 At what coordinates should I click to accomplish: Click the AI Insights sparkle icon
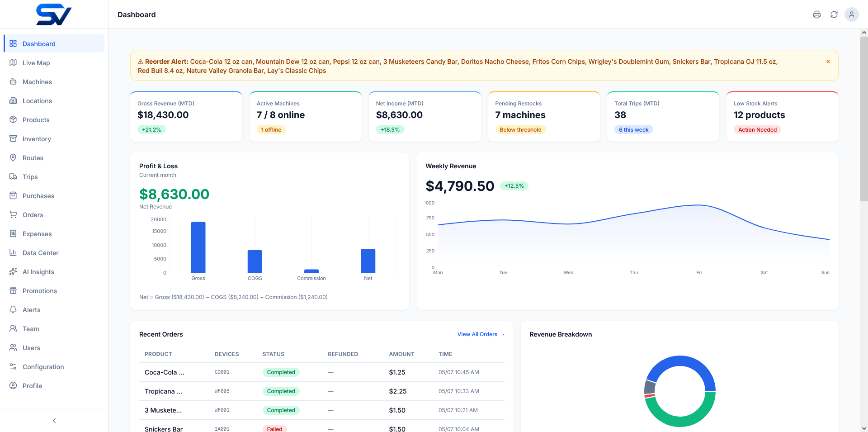click(x=13, y=271)
